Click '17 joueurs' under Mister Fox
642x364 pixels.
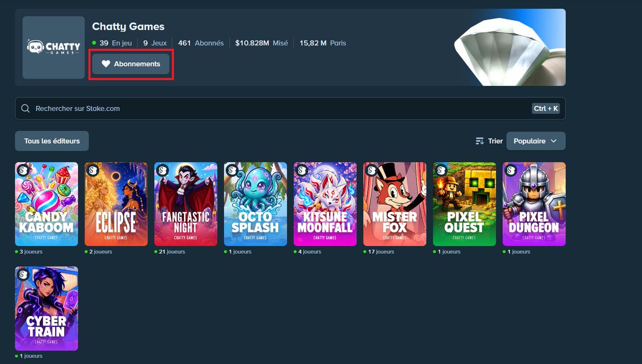point(380,252)
